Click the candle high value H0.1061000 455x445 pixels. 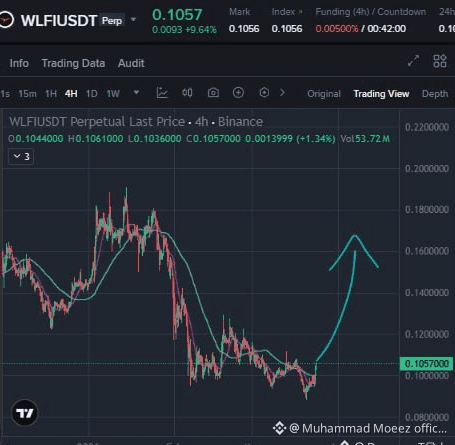coord(96,139)
